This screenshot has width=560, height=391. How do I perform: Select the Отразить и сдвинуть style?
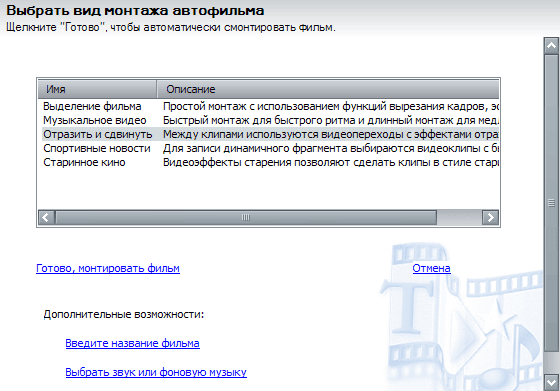[x=98, y=134]
